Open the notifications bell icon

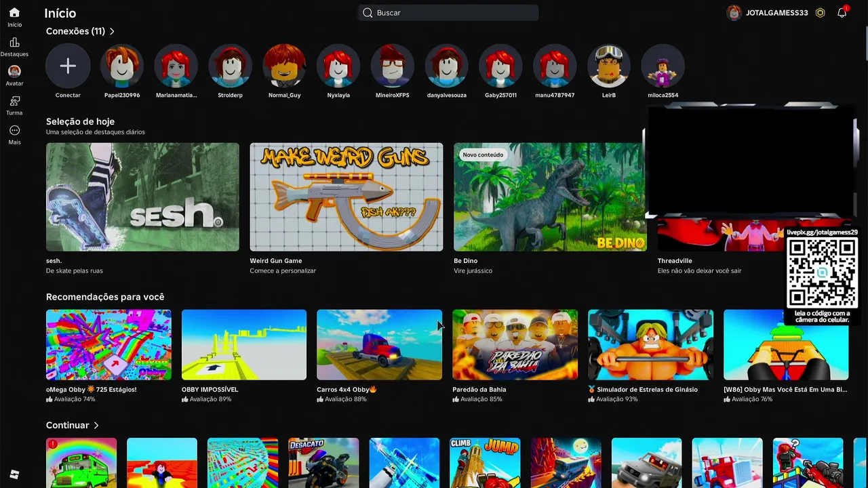(842, 12)
